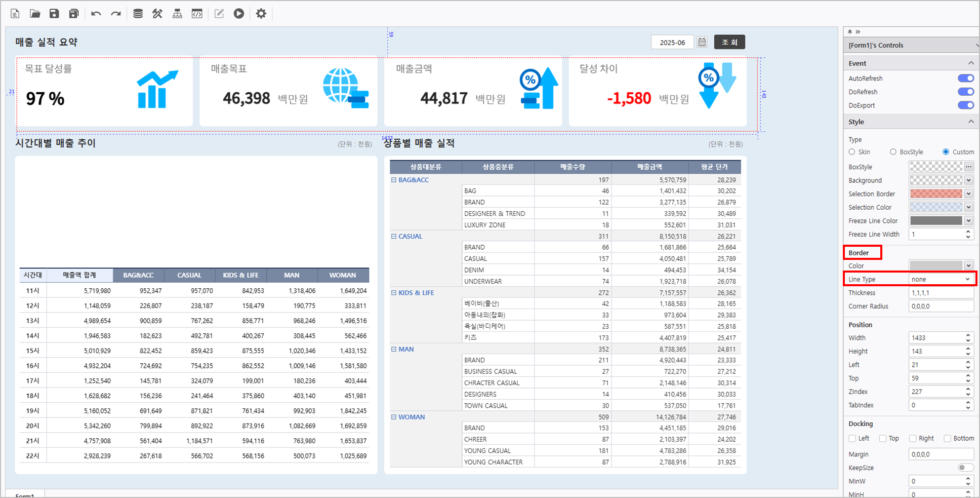Run the report with the play icon
The height and width of the screenshot is (498, 980).
click(239, 14)
